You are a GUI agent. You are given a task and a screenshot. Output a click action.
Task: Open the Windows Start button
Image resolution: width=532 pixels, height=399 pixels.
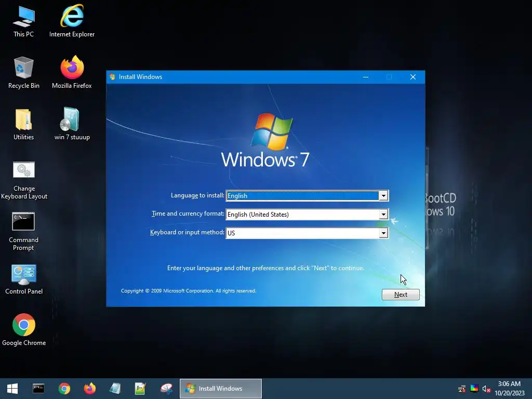[x=12, y=389]
